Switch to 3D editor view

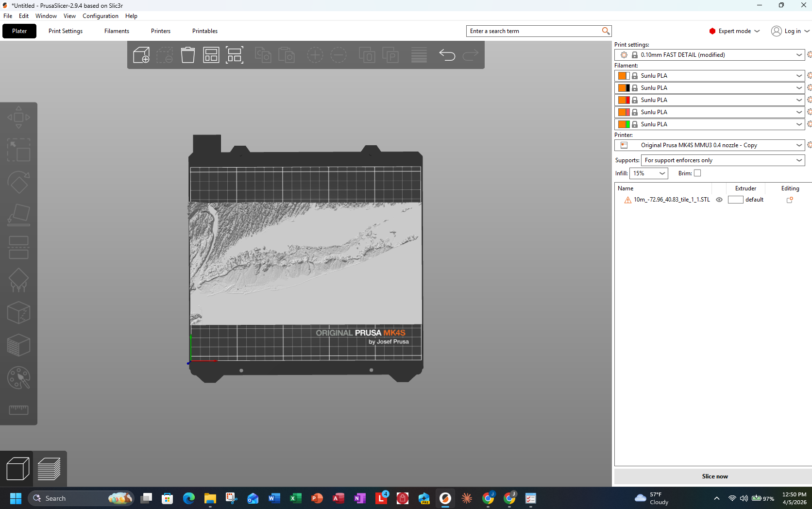(17, 469)
